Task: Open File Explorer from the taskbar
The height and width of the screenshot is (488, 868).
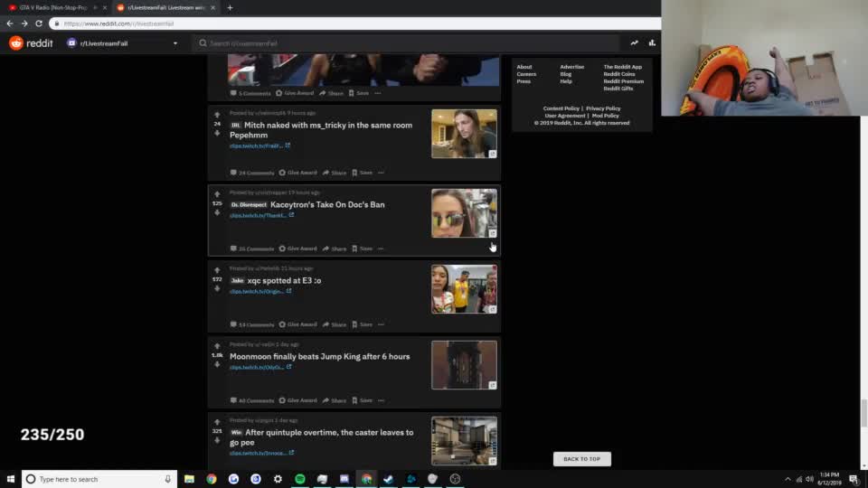Action: 189,479
